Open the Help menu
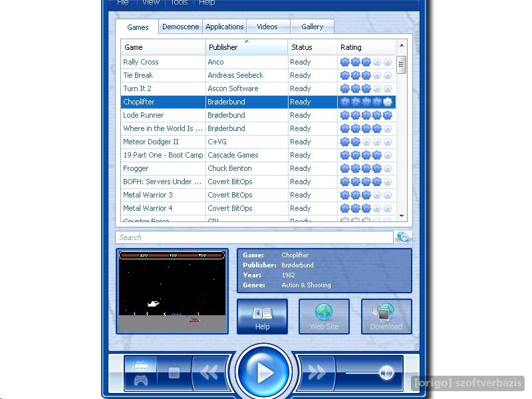The width and height of the screenshot is (532, 399). point(207,3)
